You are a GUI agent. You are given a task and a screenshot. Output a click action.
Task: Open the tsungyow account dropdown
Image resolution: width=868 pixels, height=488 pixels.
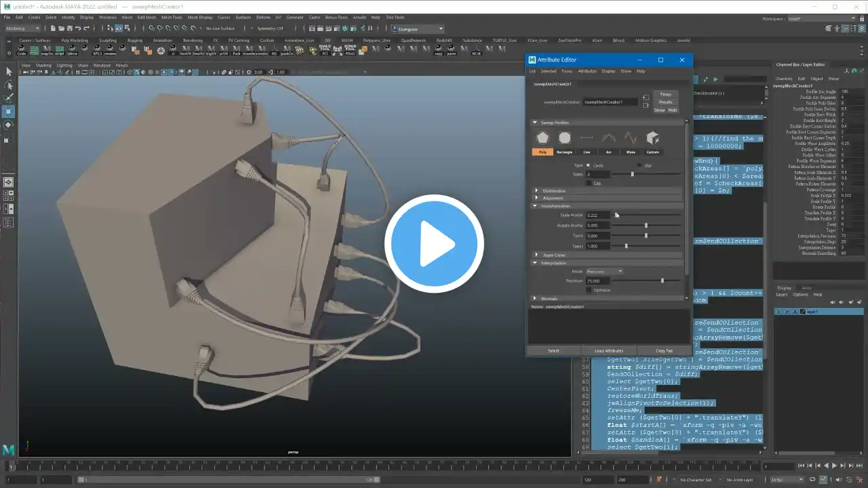click(417, 29)
